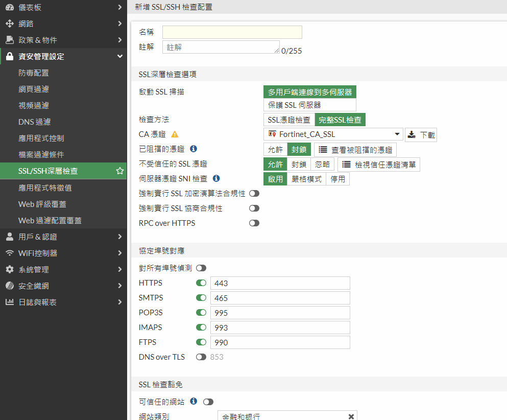Click the info icon beside 已阻擋的憑證
Screen dimensions: 507x420
tap(194, 149)
